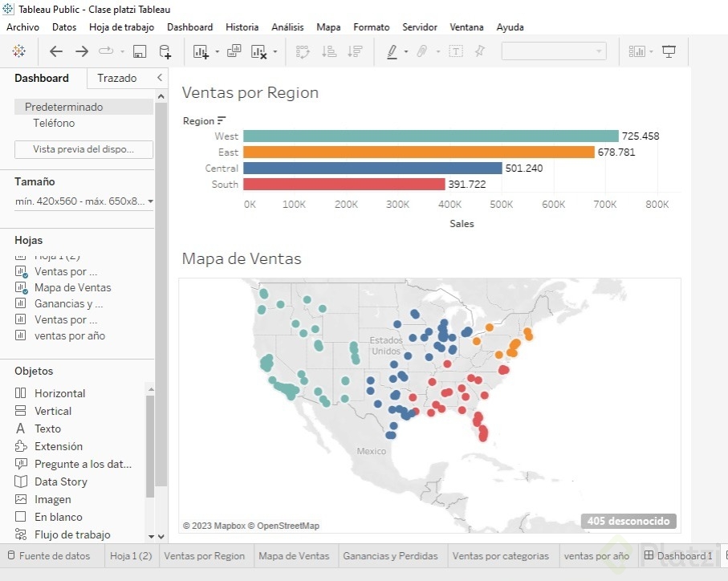The height and width of the screenshot is (581, 728).
Task: Click the sort descending icon
Action: (x=355, y=51)
